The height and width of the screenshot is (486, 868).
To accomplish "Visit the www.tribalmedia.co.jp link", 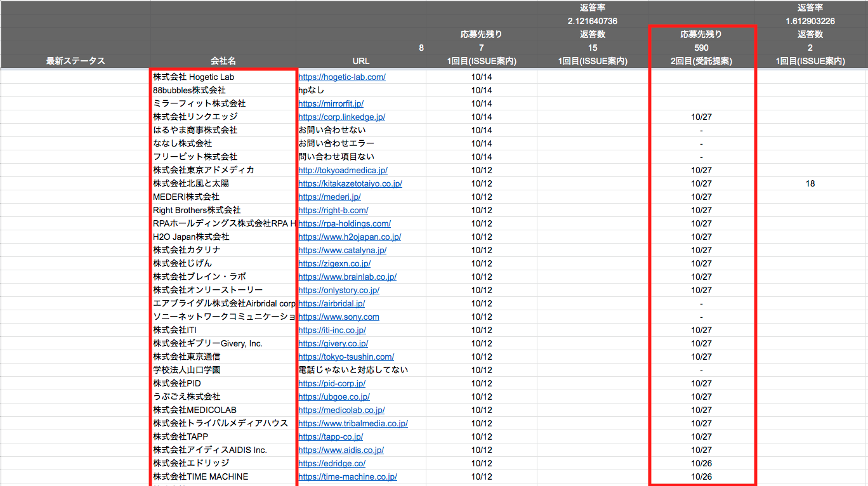I will pyautogui.click(x=353, y=423).
